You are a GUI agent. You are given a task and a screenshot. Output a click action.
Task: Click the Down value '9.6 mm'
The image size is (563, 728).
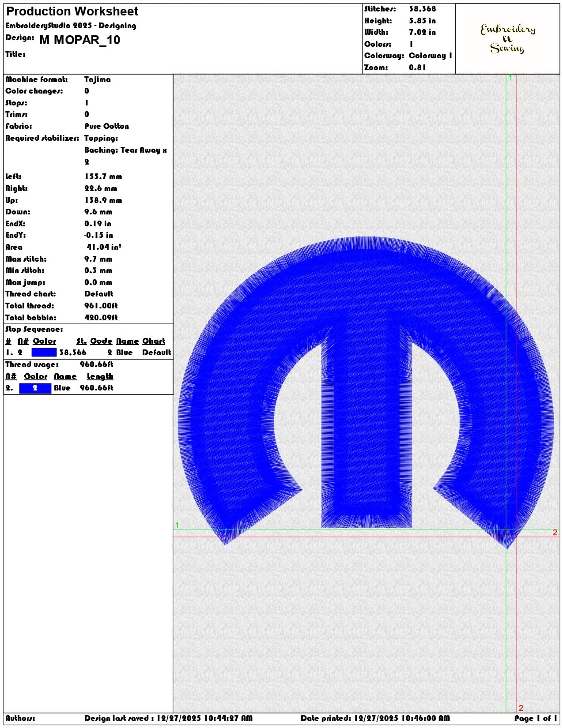[98, 212]
